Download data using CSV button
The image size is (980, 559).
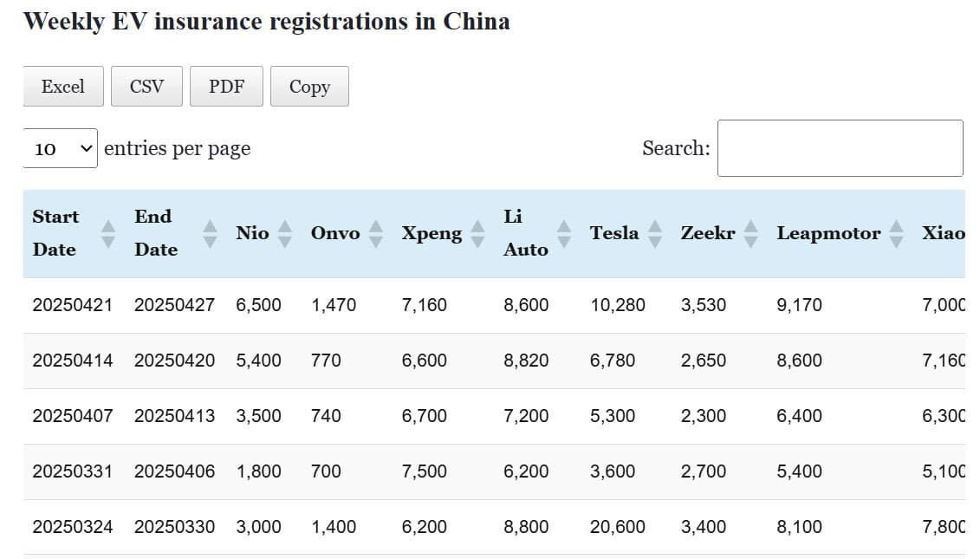click(146, 87)
